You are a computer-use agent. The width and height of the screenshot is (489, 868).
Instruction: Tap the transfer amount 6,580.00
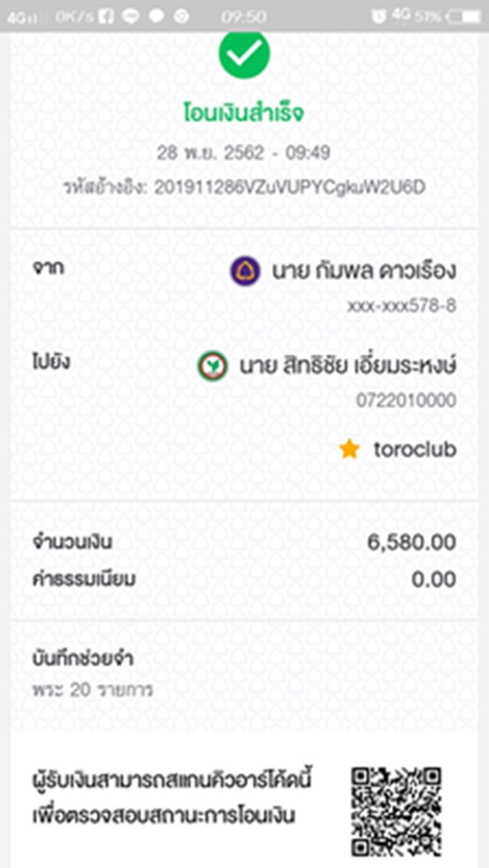412,542
